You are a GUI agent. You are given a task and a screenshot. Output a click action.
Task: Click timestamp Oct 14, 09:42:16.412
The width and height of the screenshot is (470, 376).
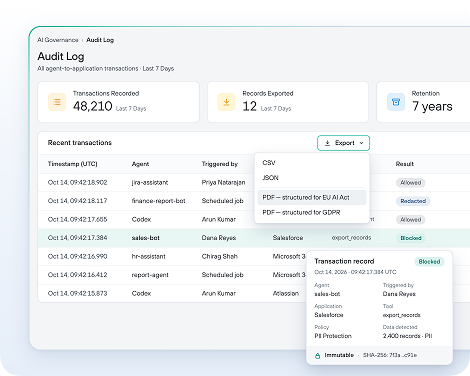pyautogui.click(x=77, y=275)
